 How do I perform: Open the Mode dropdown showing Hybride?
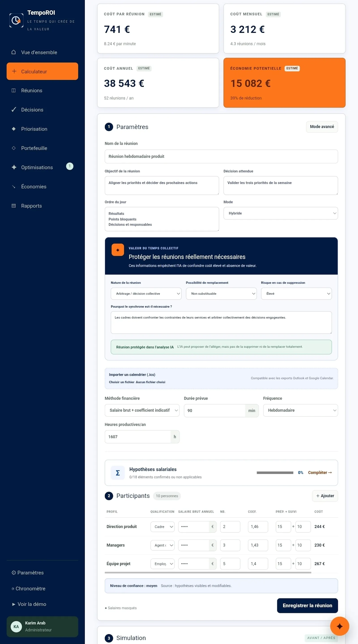[281, 213]
